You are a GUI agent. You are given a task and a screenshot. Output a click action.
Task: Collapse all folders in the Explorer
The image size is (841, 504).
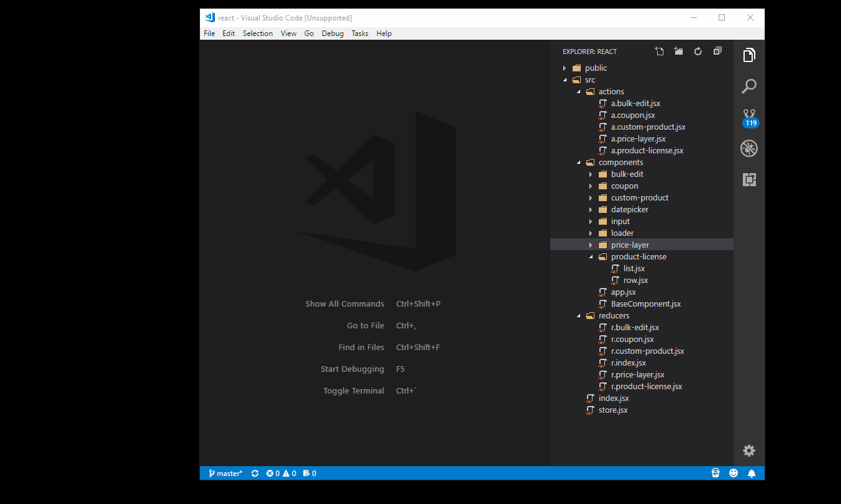point(717,51)
